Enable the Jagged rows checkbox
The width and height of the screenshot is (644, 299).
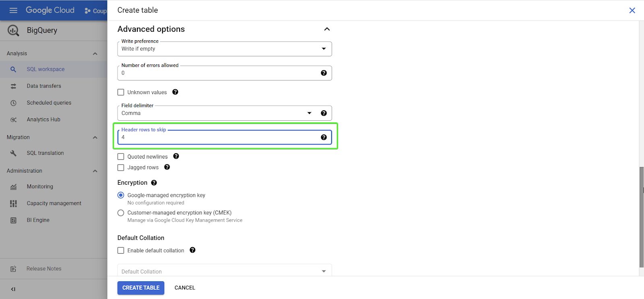click(121, 167)
